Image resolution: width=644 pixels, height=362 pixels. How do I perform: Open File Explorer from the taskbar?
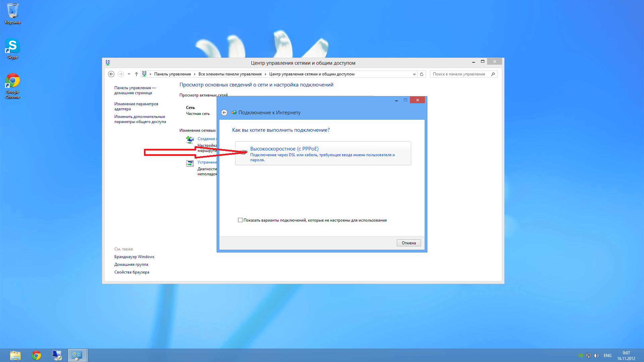15,355
